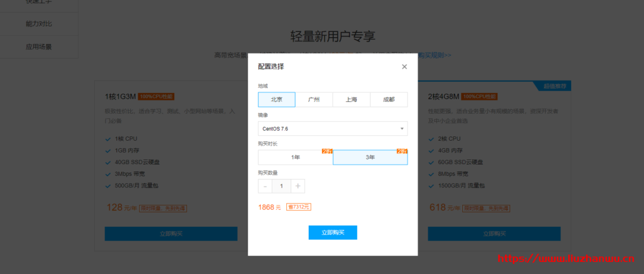Viewport: 644px width, 274px height.
Task: Click the 618 元/年 price
Action: coord(445,207)
